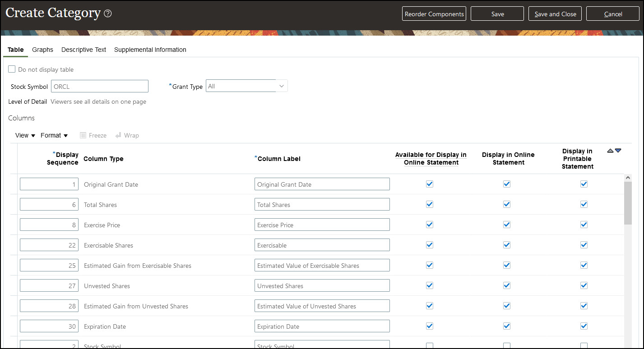Screen dimensions: 644x349
Task: Click the move-down triangle above the table
Action: (x=618, y=151)
